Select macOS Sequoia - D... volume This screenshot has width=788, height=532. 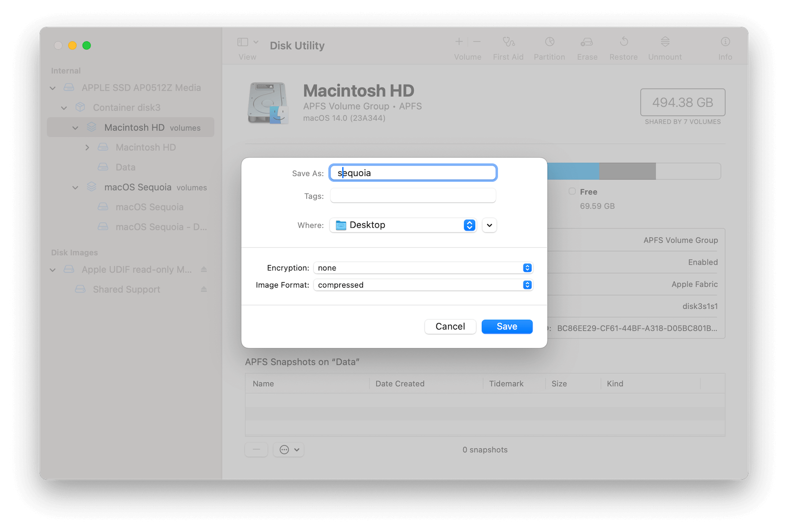tap(131, 227)
